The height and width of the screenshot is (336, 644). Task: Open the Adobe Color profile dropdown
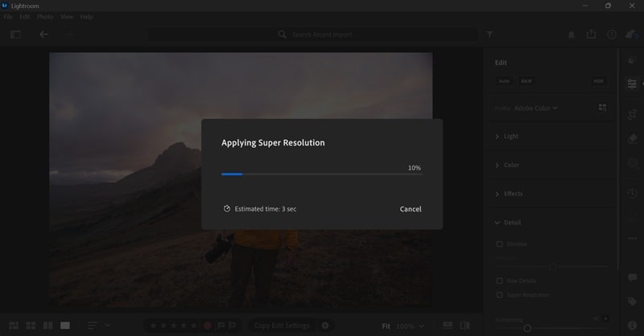[535, 108]
